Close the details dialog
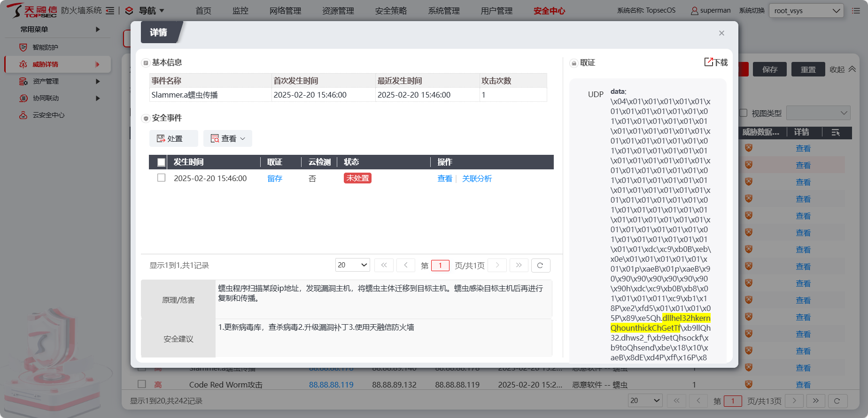Viewport: 868px width, 418px height. [x=721, y=33]
